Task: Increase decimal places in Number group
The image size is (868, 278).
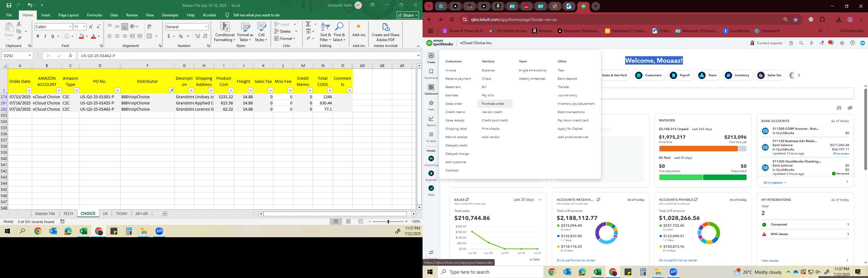Action: (x=197, y=36)
